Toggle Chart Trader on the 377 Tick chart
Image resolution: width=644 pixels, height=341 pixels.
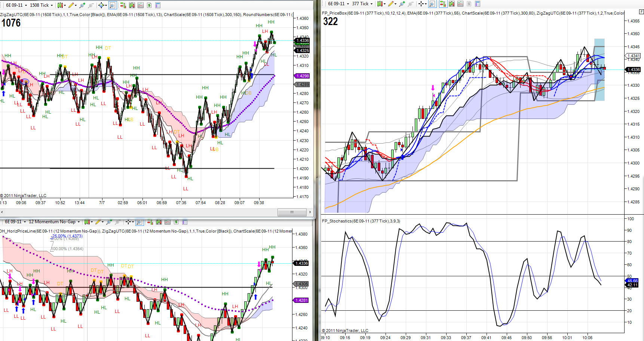443,4
